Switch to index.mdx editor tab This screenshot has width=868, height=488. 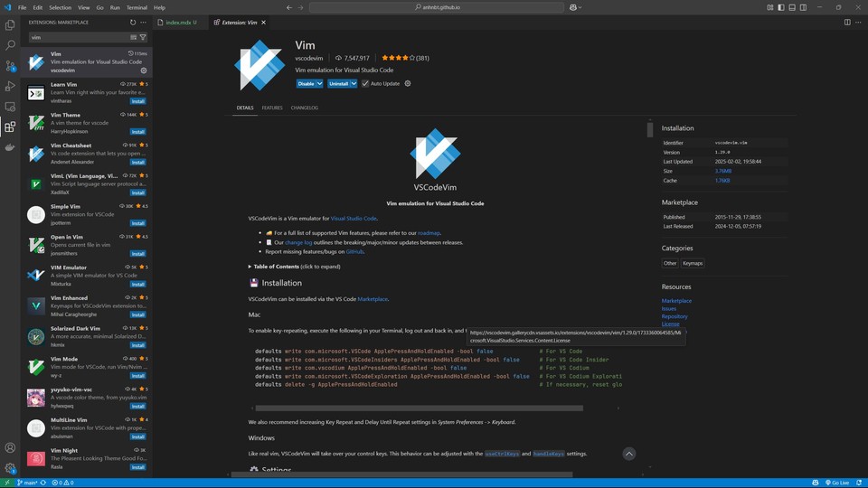[179, 23]
